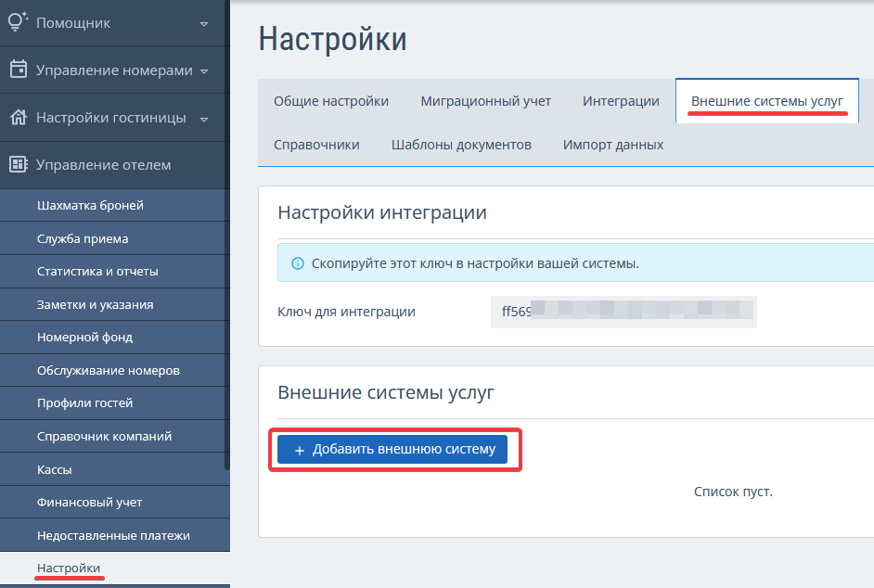874x588 pixels.
Task: Expand the Помощник dropdown arrow
Action: click(x=204, y=23)
